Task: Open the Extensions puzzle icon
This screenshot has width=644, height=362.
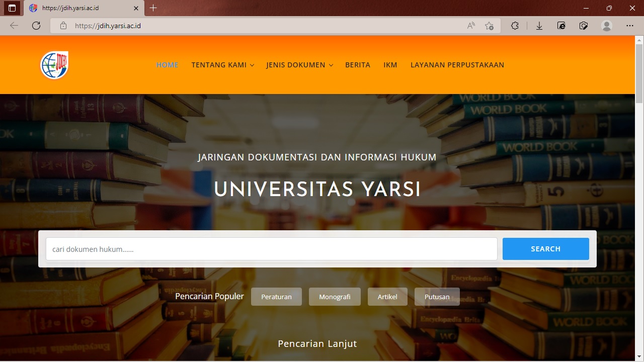Action: point(515,26)
